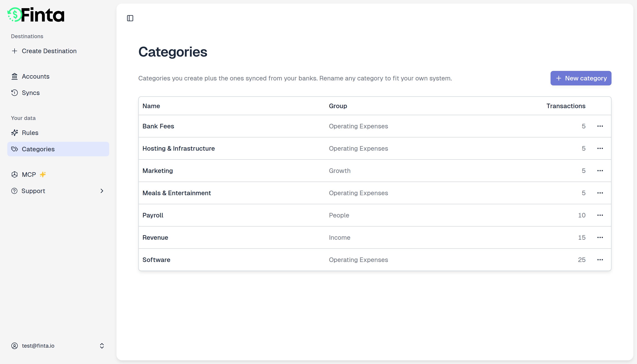Click the People group in Payroll row
The width and height of the screenshot is (637, 364).
click(339, 215)
